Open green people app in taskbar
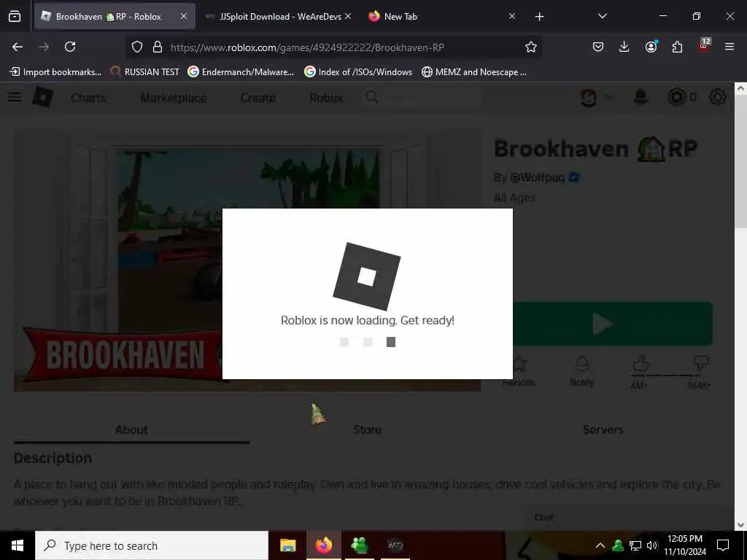The height and width of the screenshot is (560, 747). (x=359, y=545)
